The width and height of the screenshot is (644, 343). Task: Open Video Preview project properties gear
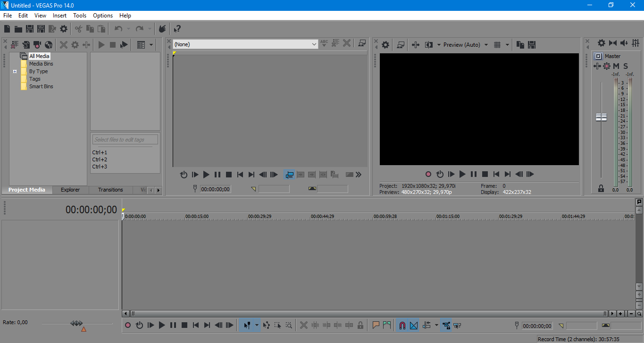click(385, 45)
